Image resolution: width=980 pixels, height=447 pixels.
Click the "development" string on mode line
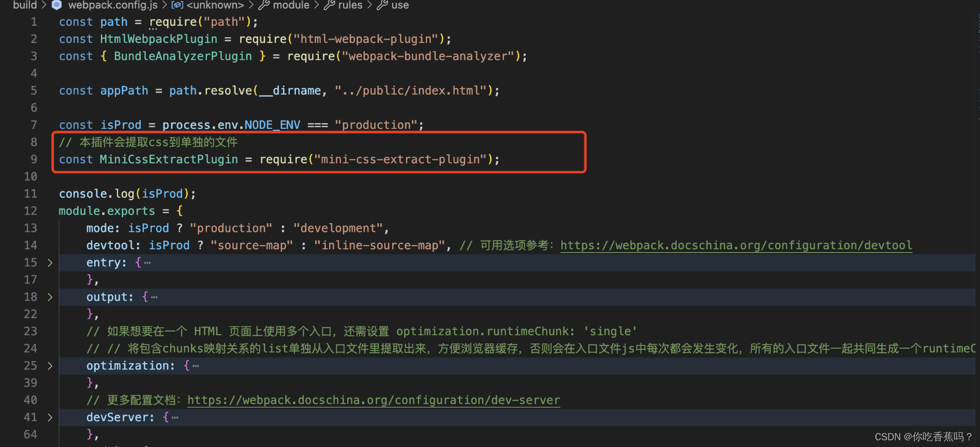click(x=338, y=228)
